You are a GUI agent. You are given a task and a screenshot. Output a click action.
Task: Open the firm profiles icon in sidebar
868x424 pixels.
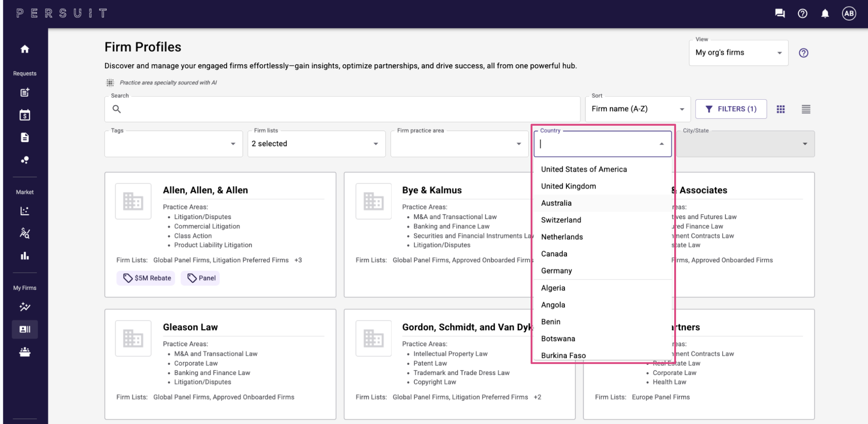coord(25,329)
